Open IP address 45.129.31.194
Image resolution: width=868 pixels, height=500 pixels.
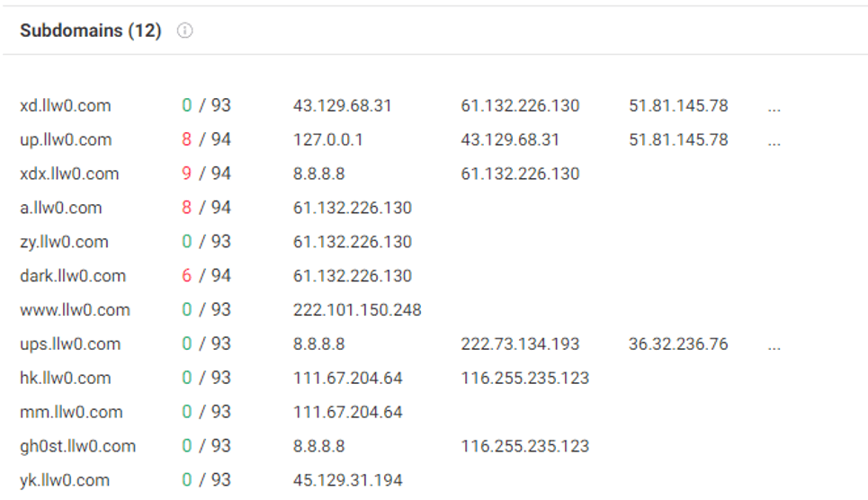[x=347, y=480]
